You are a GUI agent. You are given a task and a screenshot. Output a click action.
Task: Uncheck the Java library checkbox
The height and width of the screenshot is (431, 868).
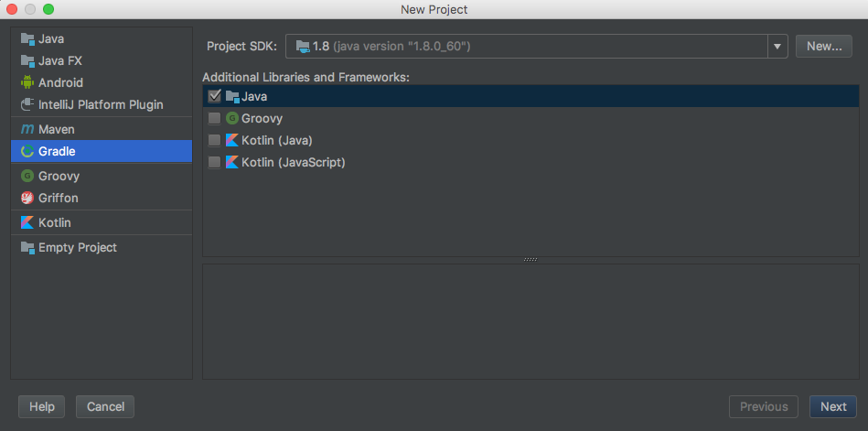215,96
